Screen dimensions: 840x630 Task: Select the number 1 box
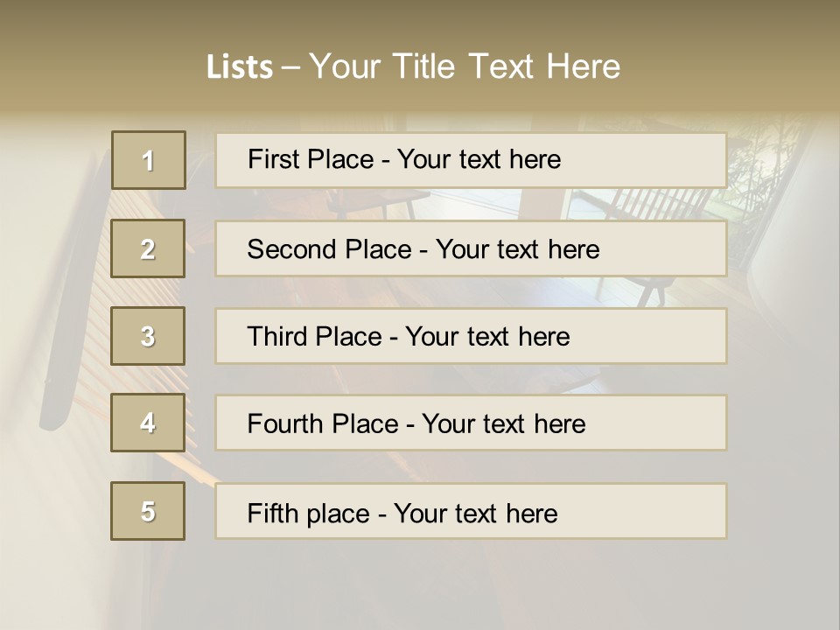(x=148, y=160)
